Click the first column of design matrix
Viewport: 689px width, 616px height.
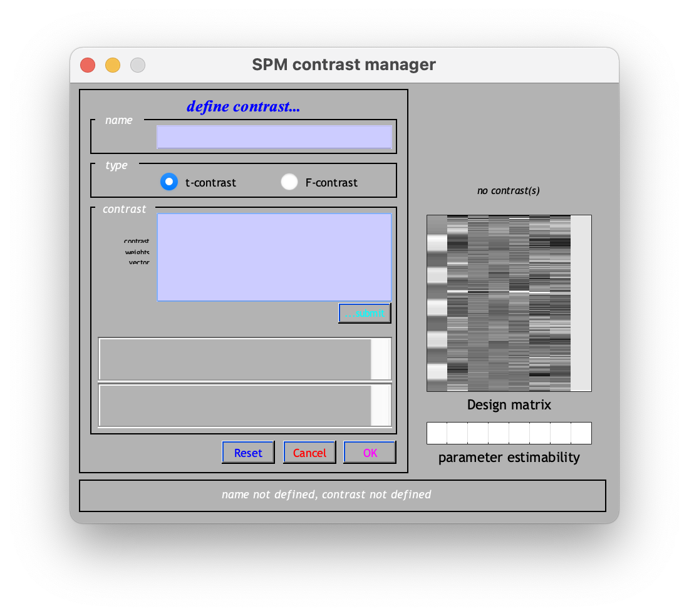(437, 303)
